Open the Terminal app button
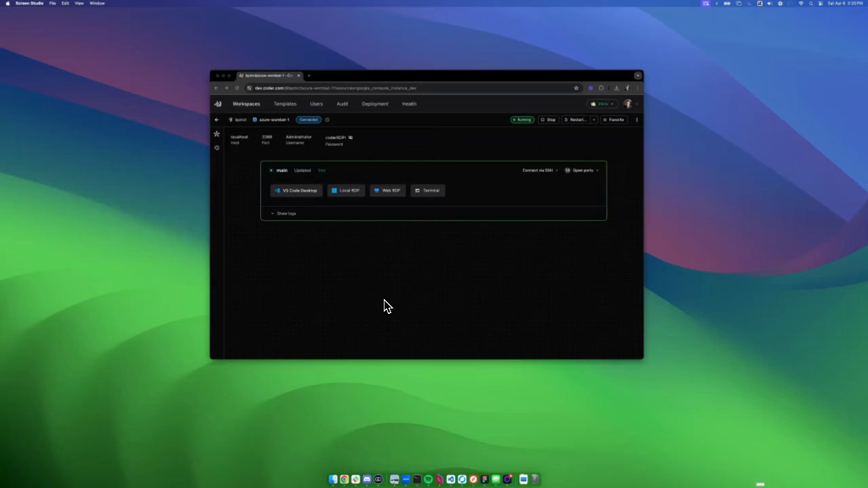 427,190
